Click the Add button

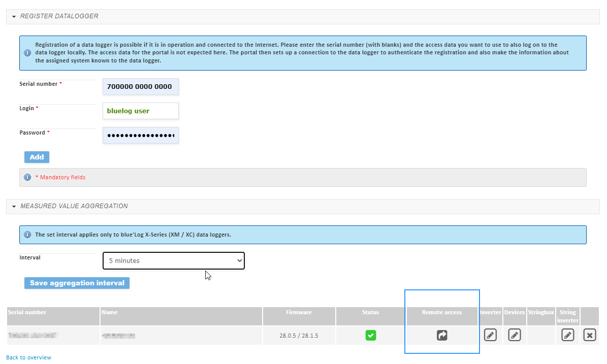click(x=36, y=157)
